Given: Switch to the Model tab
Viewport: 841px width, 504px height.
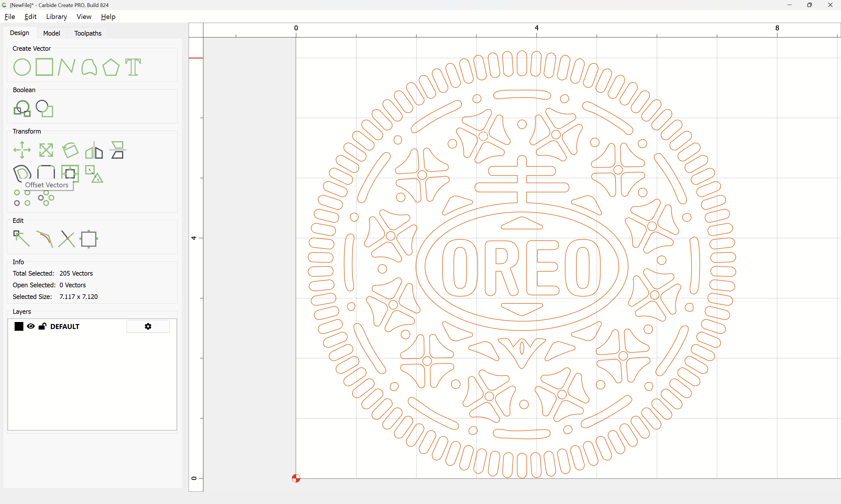Looking at the screenshot, I should (x=51, y=33).
